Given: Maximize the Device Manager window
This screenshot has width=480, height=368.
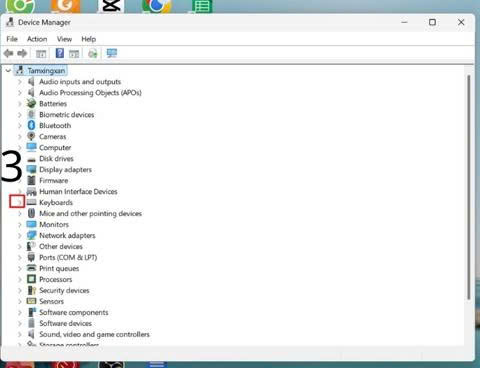Looking at the screenshot, I should (x=432, y=22).
